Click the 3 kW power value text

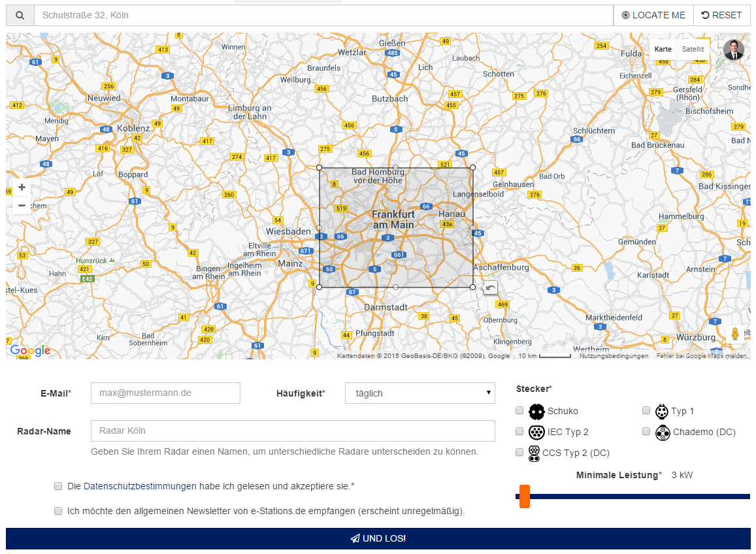tap(682, 475)
